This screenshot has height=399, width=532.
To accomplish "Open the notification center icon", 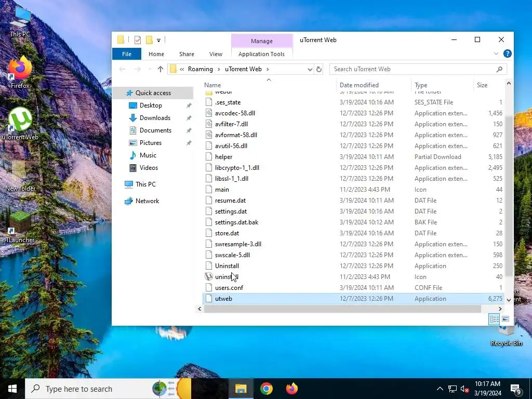I will [x=516, y=390].
